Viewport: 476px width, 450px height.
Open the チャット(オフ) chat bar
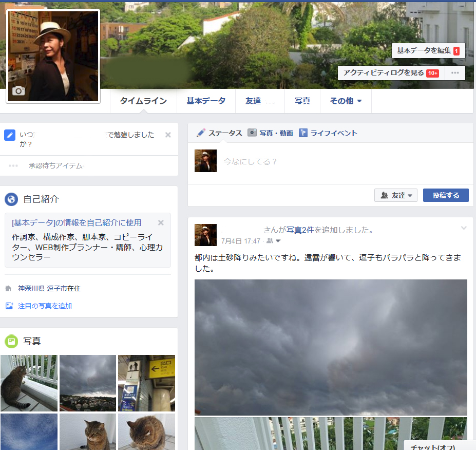[x=439, y=446]
